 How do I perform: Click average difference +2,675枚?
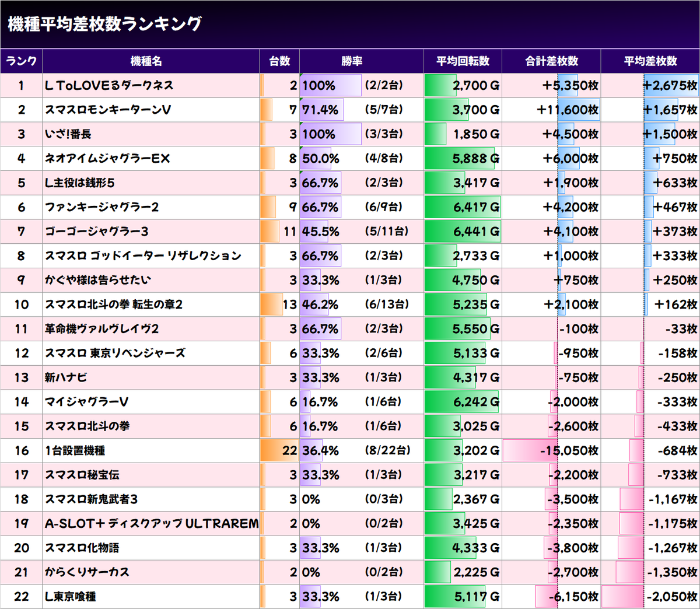pyautogui.click(x=670, y=86)
